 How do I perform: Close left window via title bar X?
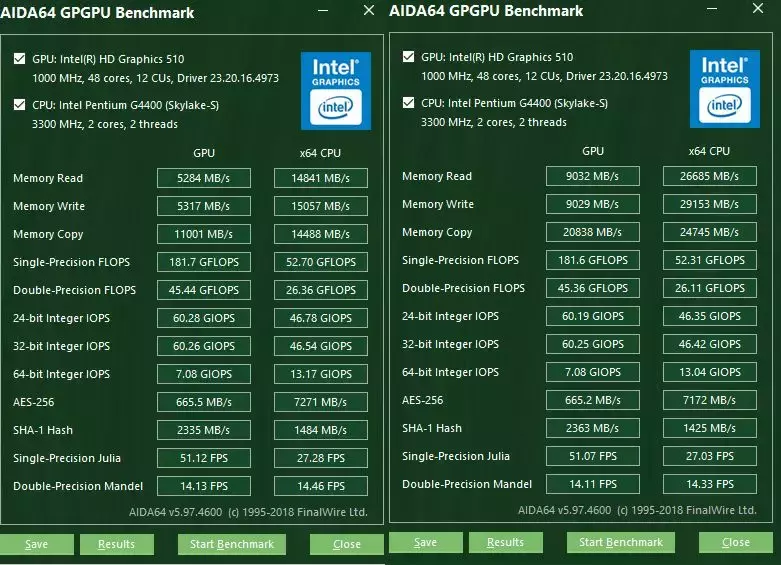[369, 10]
